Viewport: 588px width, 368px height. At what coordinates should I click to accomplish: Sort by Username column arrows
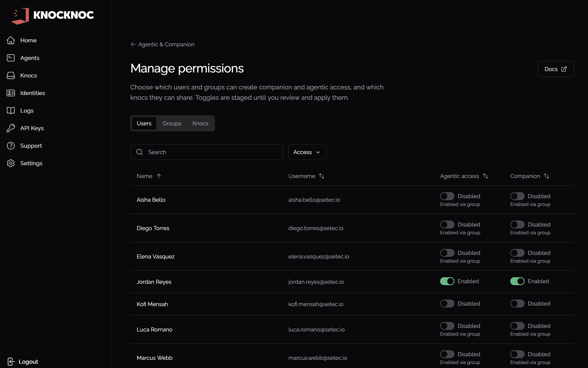tap(321, 176)
